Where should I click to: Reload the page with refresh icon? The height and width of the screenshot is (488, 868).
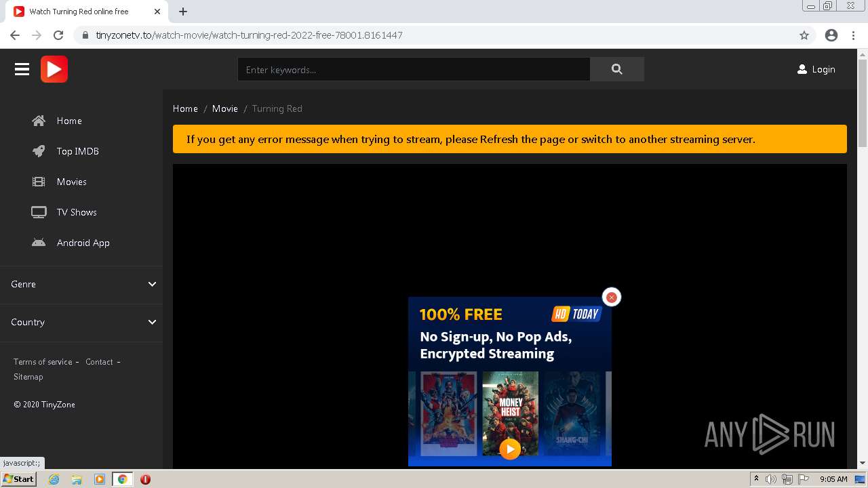[58, 35]
